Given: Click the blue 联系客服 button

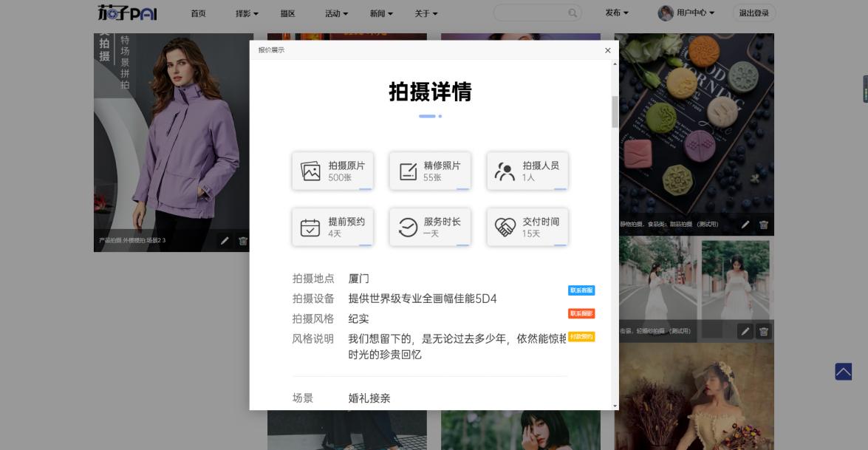Looking at the screenshot, I should pos(581,290).
